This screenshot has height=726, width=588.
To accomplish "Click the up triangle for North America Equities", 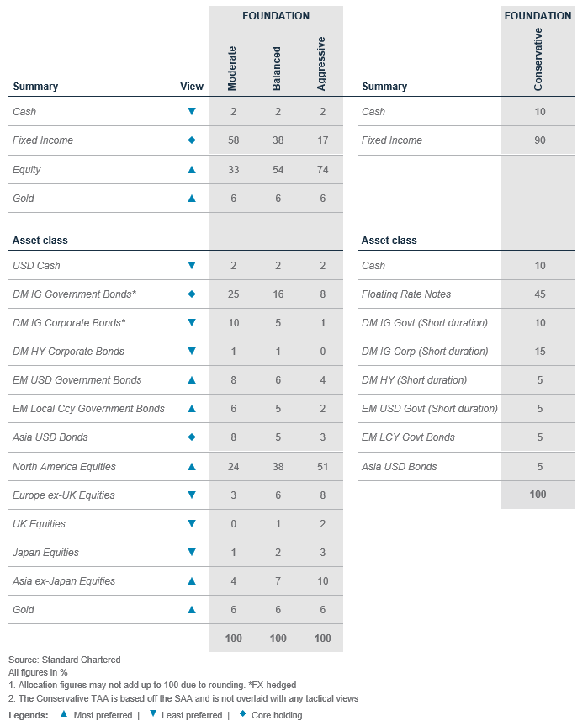I will pyautogui.click(x=192, y=466).
